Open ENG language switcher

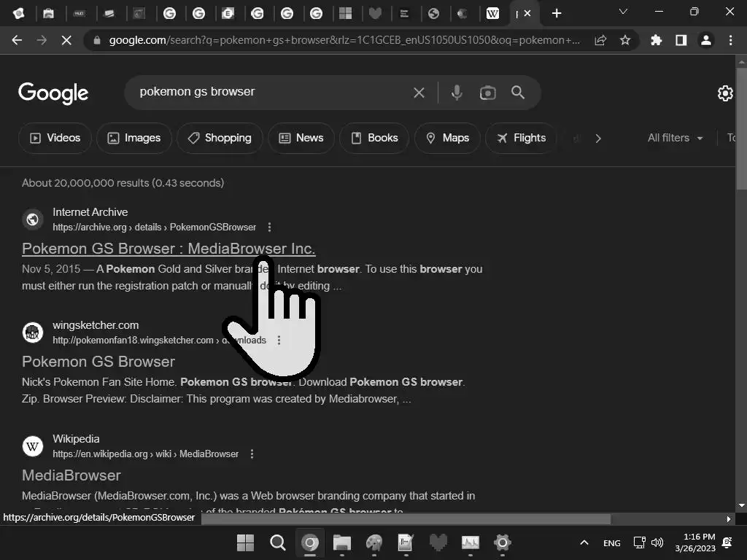pyautogui.click(x=612, y=542)
